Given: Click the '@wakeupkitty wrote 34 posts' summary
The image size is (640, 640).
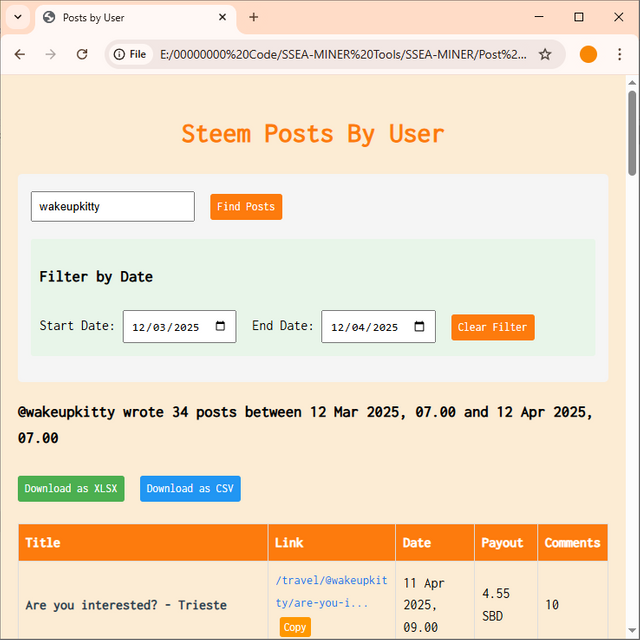Looking at the screenshot, I should [x=305, y=425].
